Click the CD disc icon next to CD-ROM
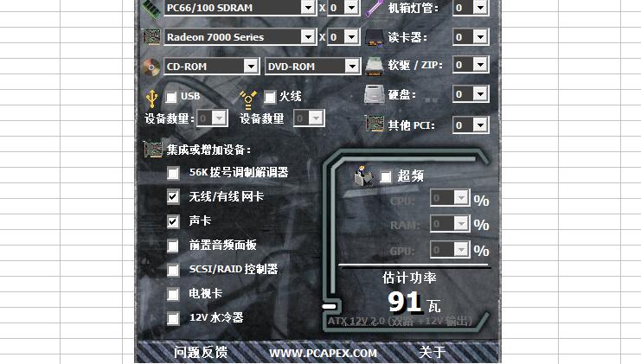The height and width of the screenshot is (364, 641). [x=151, y=67]
